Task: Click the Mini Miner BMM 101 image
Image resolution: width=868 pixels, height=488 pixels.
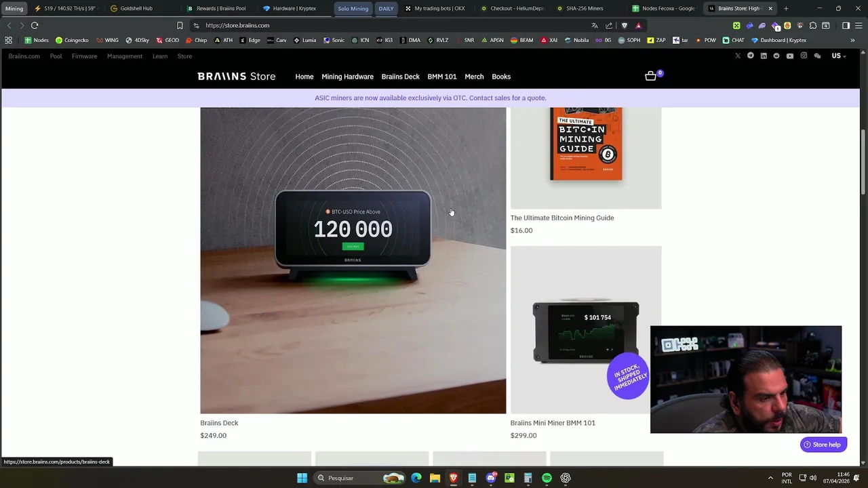Action: [586, 329]
